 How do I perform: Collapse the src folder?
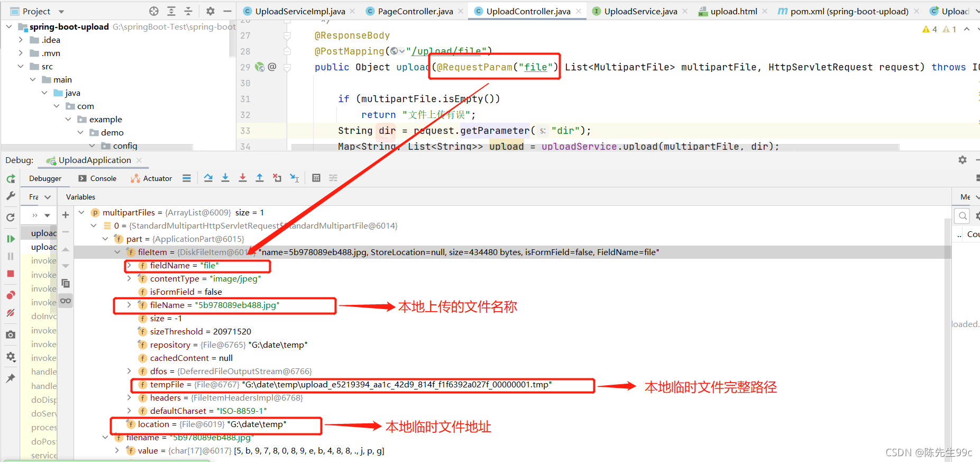tap(21, 66)
